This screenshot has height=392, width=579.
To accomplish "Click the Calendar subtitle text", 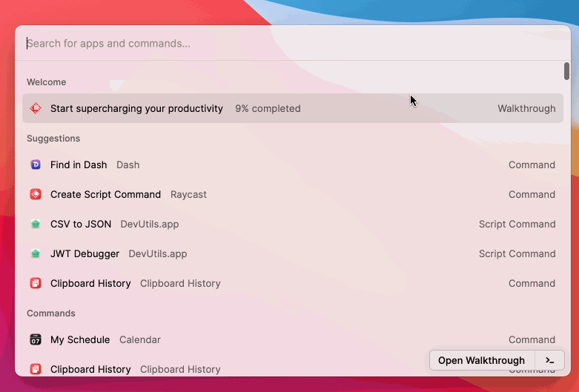I will click(x=140, y=339).
